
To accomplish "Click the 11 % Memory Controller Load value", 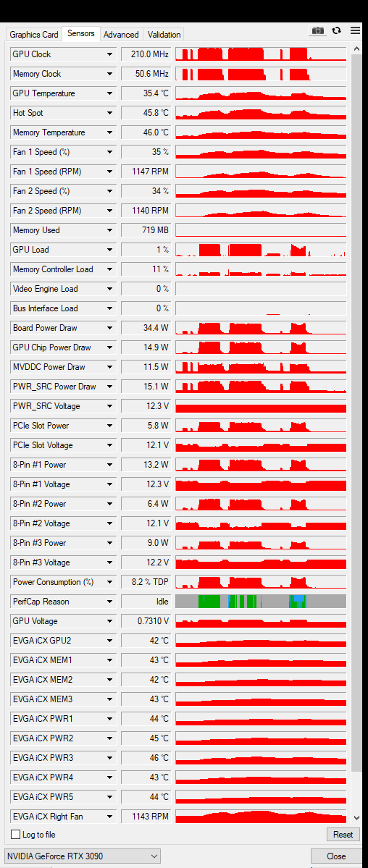I will pos(146,269).
